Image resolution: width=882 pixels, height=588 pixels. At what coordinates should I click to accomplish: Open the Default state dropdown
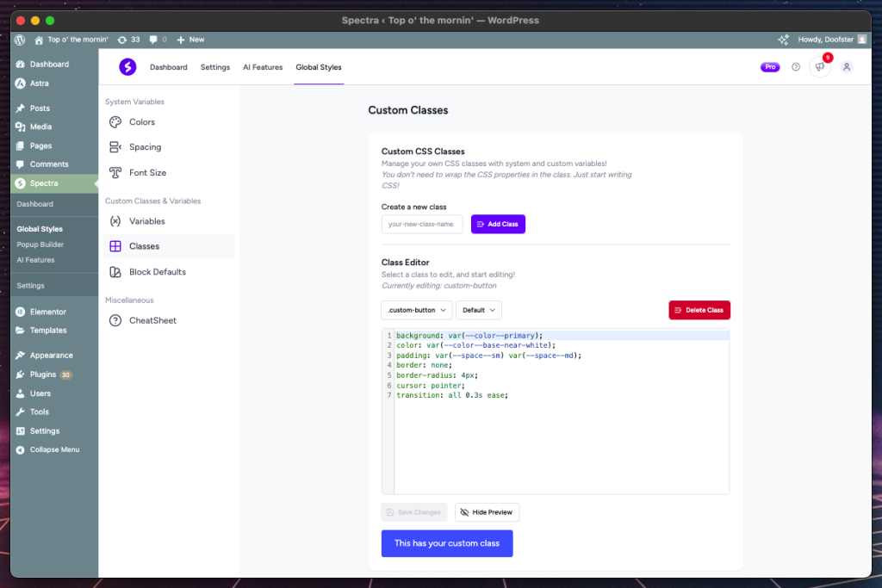[x=478, y=310]
